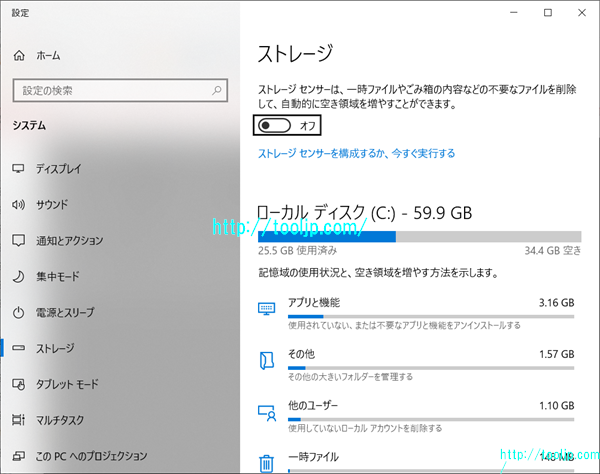
Task: Click the ストレージ drive icon in sidebar
Action: click(18, 348)
